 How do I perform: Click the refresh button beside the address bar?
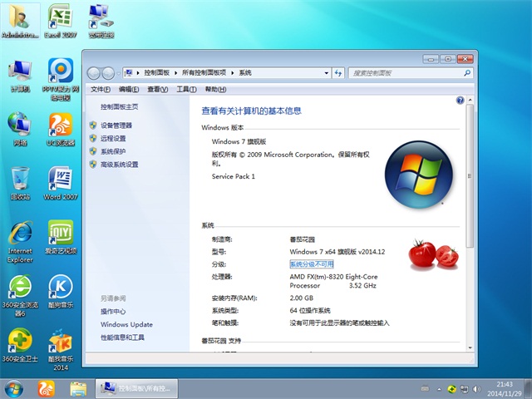(x=338, y=72)
